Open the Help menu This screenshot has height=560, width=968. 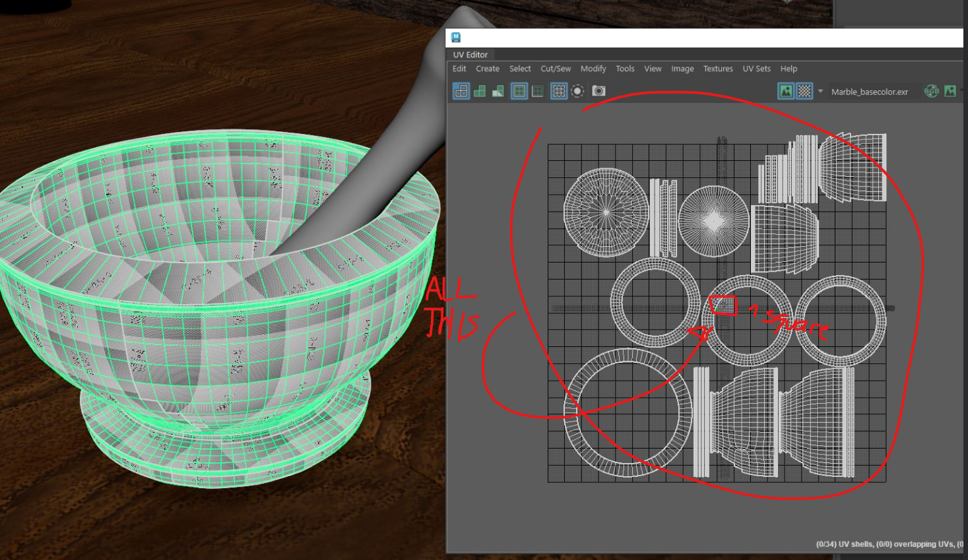(789, 69)
